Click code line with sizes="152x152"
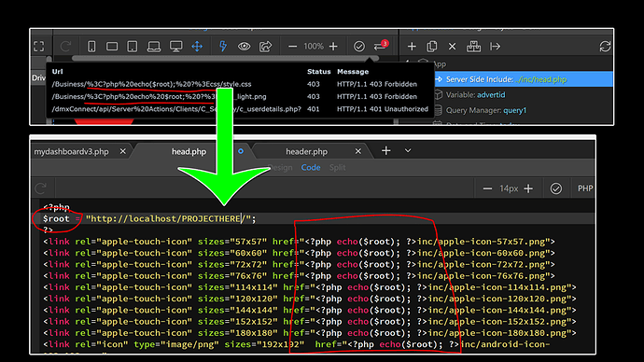 point(310,322)
